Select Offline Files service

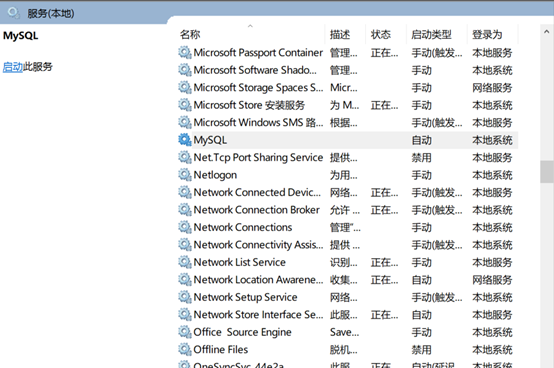221,350
